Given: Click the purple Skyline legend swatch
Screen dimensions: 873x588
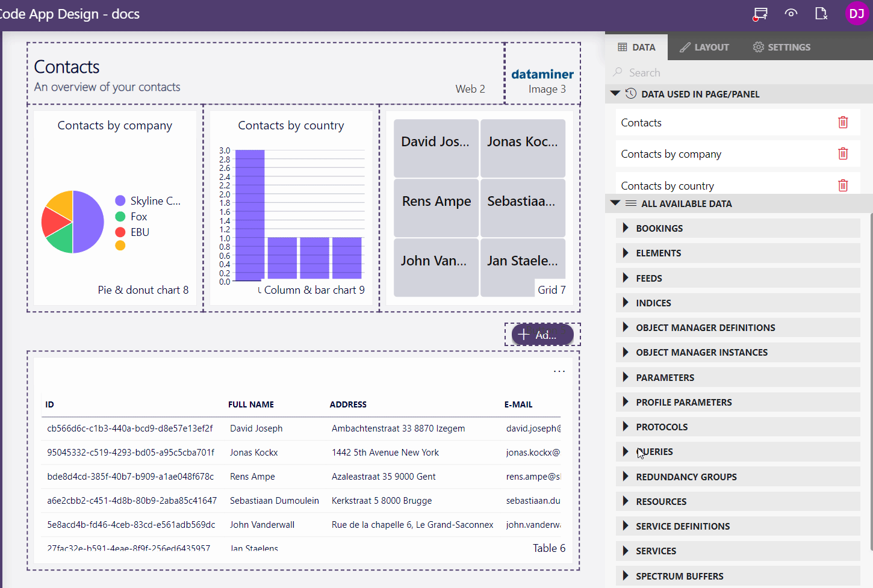Looking at the screenshot, I should pyautogui.click(x=120, y=201).
